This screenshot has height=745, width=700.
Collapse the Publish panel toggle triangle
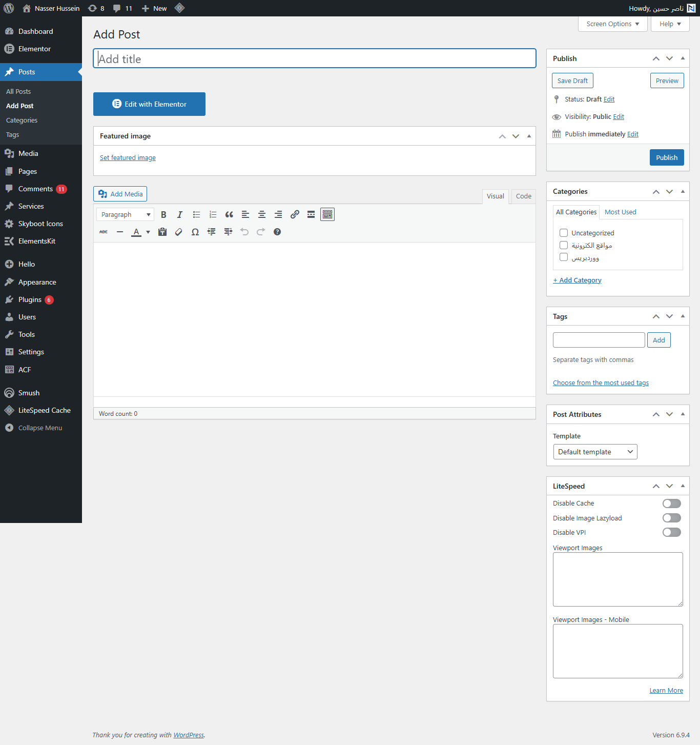click(683, 58)
